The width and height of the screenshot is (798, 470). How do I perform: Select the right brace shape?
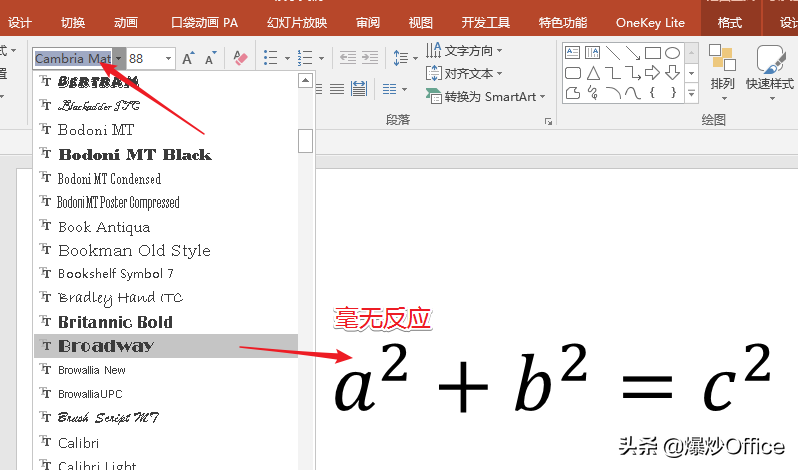(x=673, y=93)
